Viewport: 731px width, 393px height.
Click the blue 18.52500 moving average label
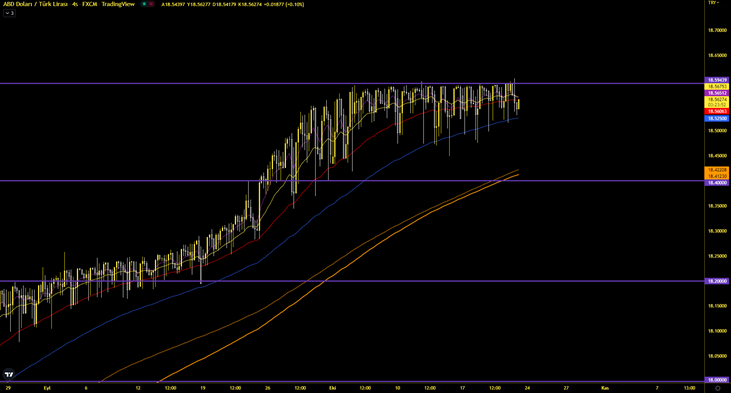click(717, 118)
